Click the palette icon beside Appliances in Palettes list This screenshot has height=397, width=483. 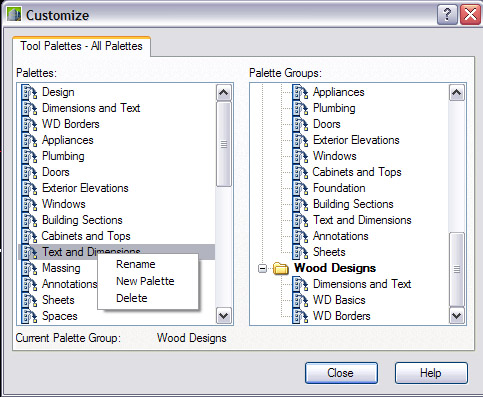tap(29, 140)
